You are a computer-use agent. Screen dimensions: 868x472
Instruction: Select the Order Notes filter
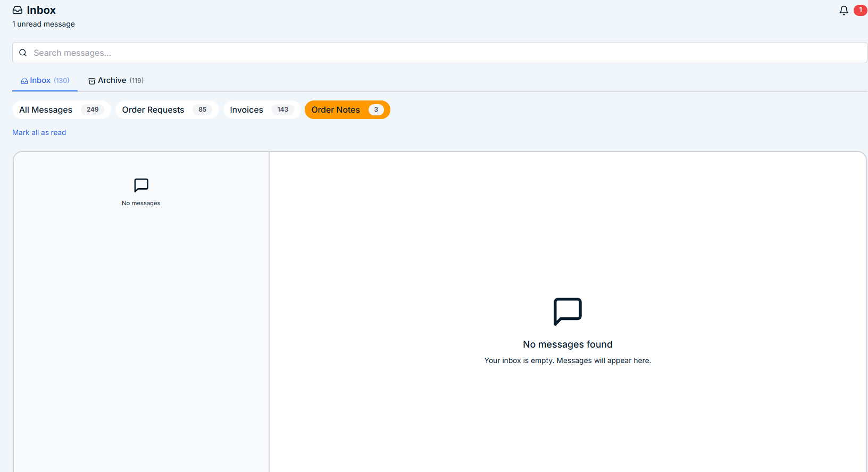(x=347, y=109)
